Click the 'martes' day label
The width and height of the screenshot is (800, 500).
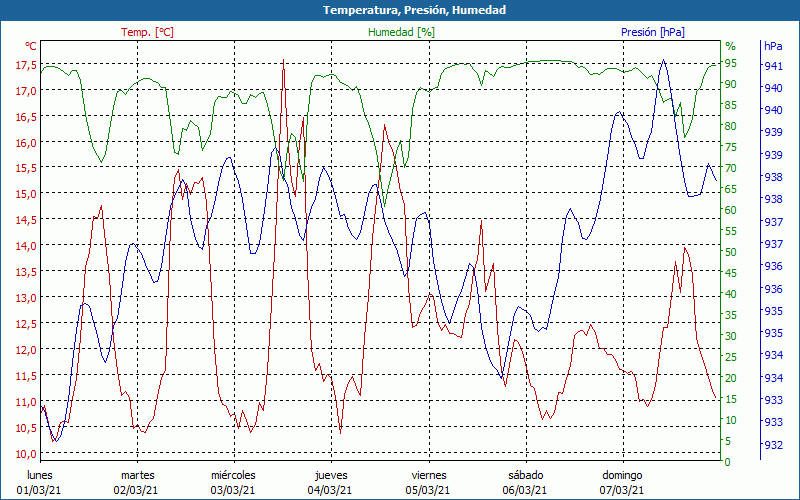pos(137,475)
